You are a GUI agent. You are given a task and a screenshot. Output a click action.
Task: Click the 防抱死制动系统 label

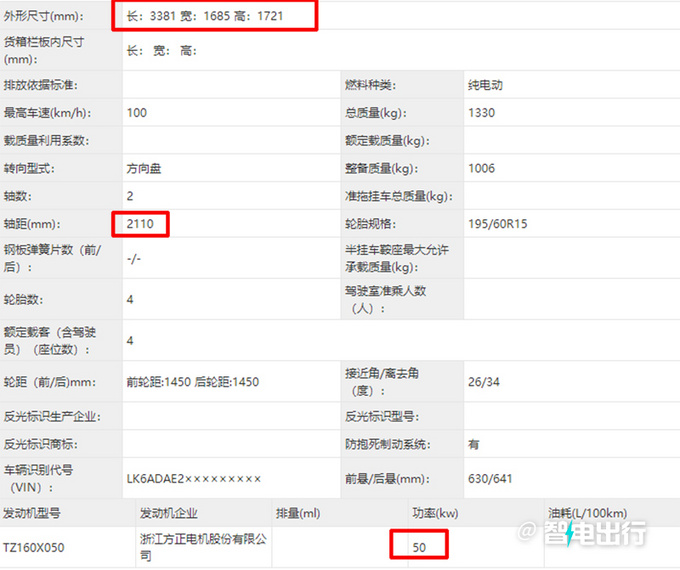[x=387, y=444]
